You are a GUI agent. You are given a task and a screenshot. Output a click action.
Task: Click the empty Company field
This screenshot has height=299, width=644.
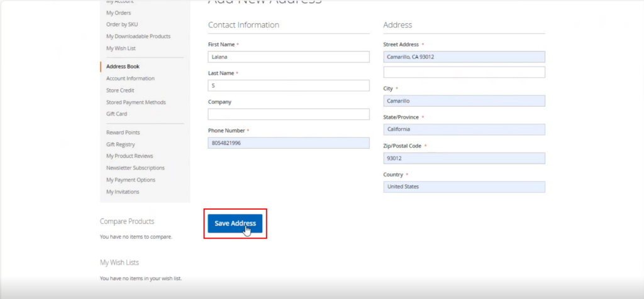pyautogui.click(x=288, y=114)
